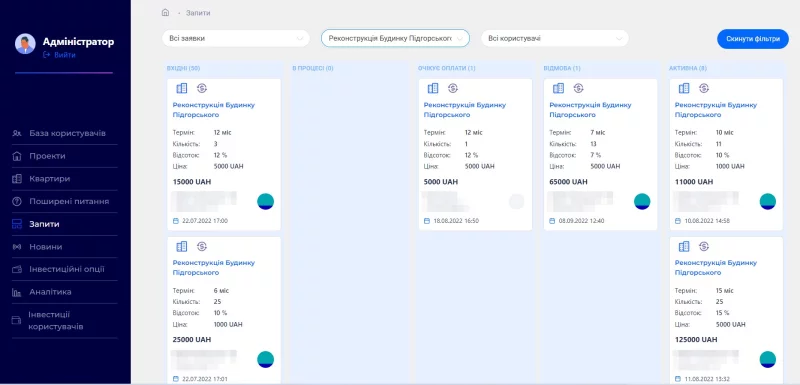Click the Запити breadcrumb text
Screen dimensions: 800x385
[x=198, y=13]
